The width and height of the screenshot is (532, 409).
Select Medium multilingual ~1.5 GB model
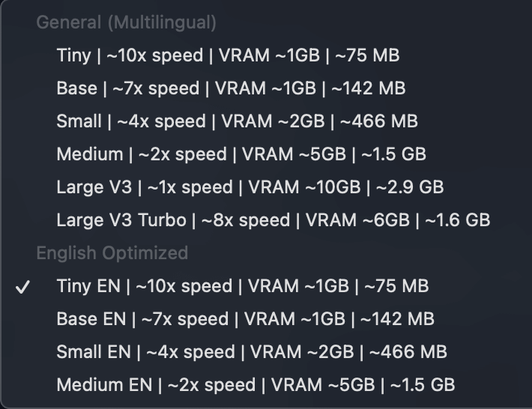241,154
